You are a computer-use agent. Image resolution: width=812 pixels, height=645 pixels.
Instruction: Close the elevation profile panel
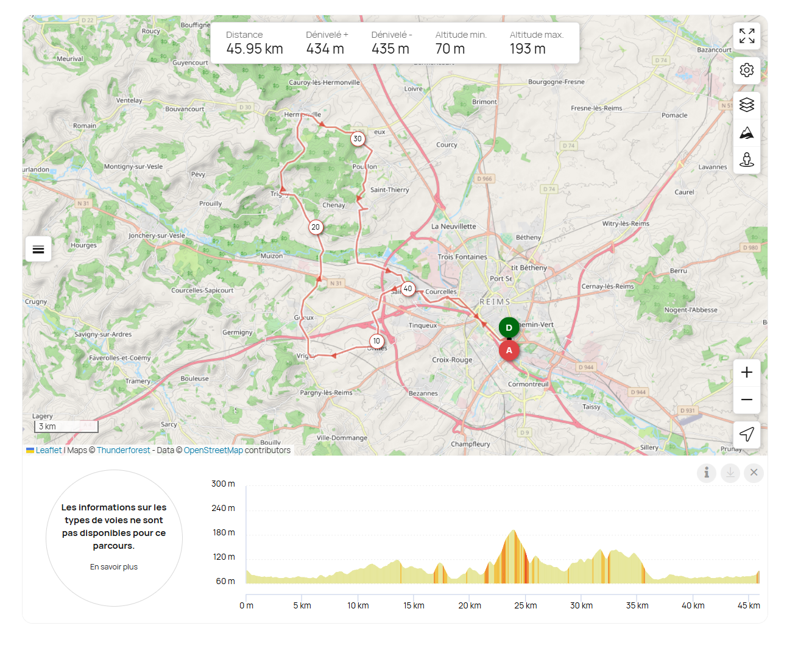coord(754,473)
